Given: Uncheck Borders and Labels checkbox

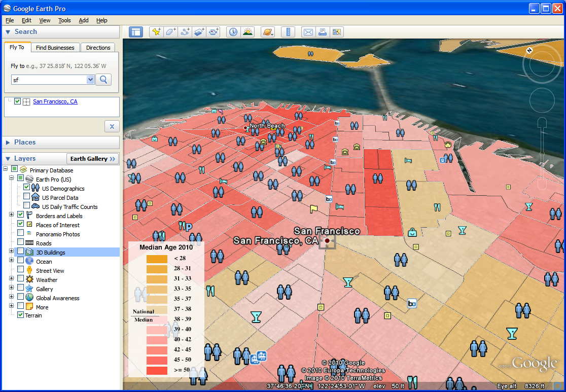Looking at the screenshot, I should pos(21,215).
